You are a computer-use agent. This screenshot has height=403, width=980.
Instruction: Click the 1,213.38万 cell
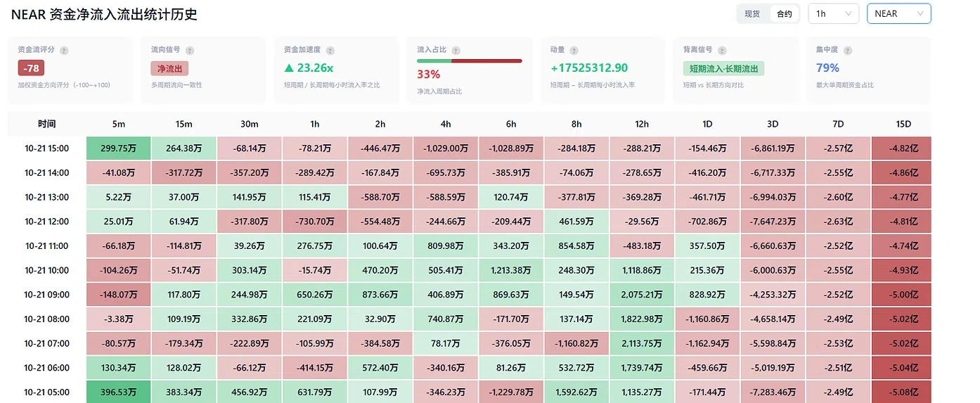tap(510, 270)
